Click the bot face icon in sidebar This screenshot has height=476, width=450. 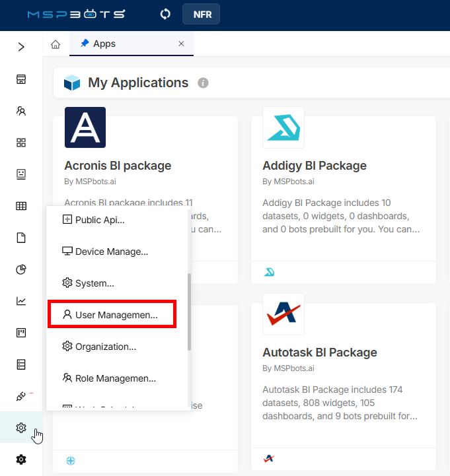point(21,174)
